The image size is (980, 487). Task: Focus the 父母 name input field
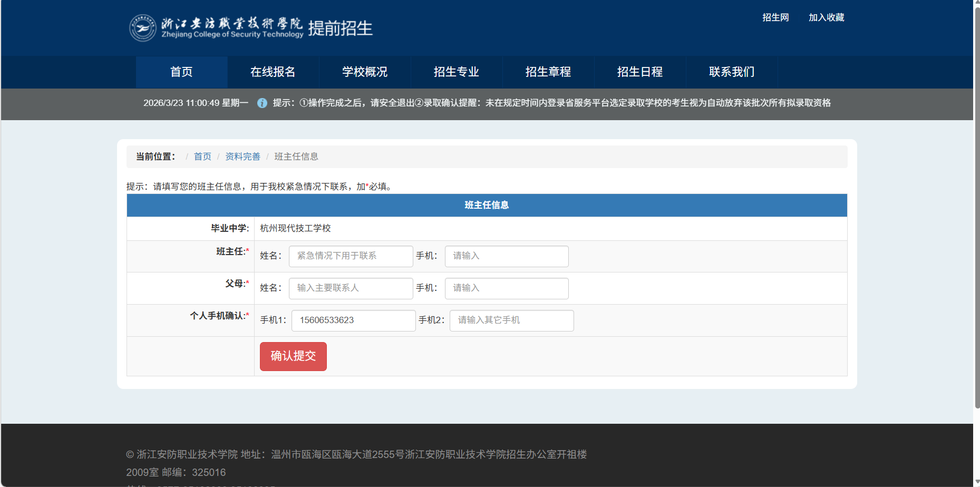(351, 288)
